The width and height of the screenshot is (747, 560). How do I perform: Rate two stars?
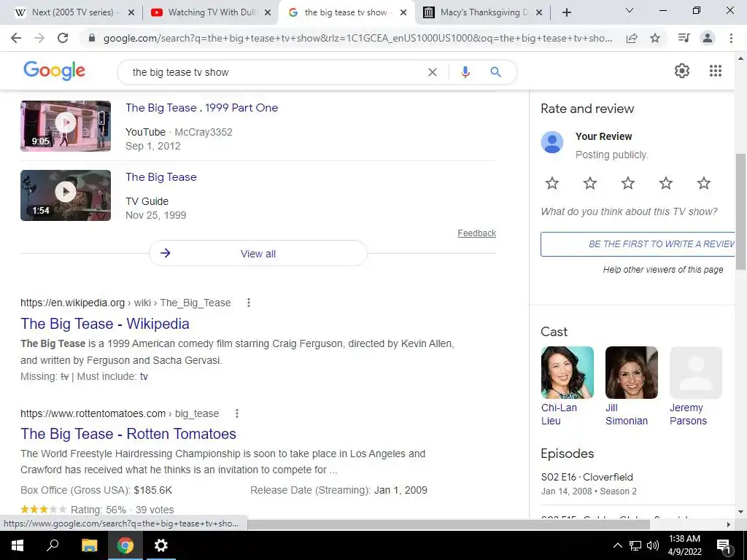589,183
